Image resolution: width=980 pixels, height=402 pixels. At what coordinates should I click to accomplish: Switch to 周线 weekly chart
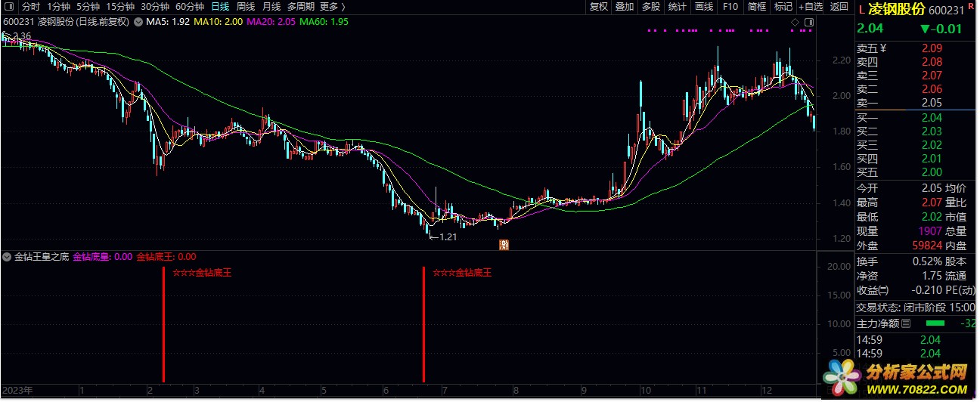pos(246,7)
